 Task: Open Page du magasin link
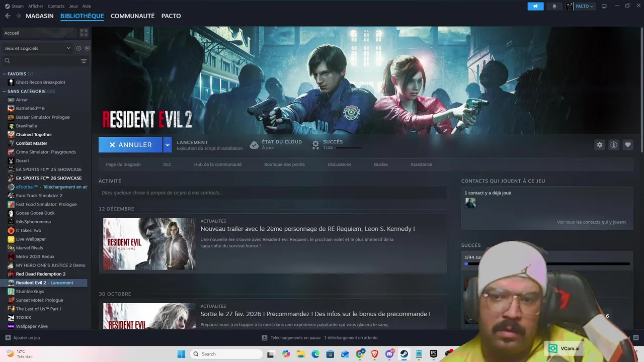tap(123, 164)
